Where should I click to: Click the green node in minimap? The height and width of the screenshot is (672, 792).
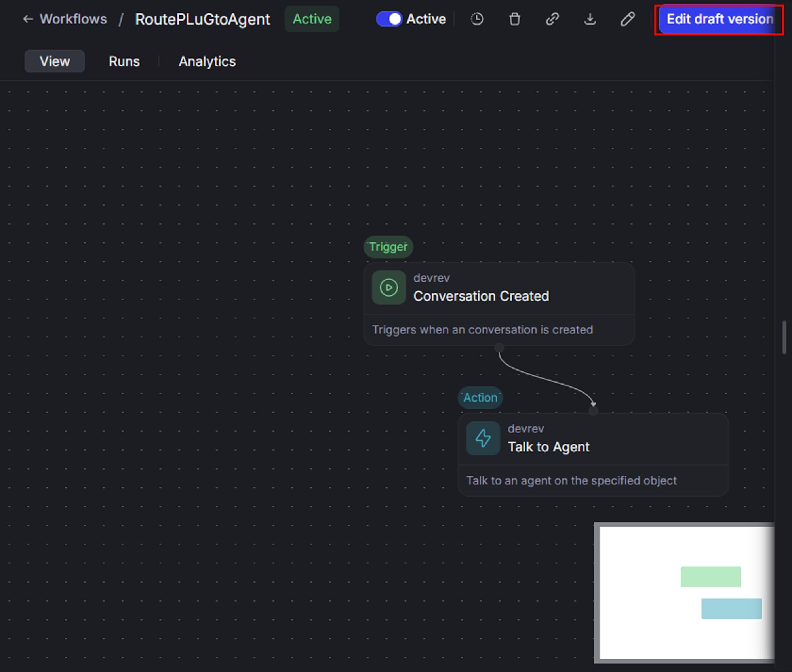[x=710, y=577]
